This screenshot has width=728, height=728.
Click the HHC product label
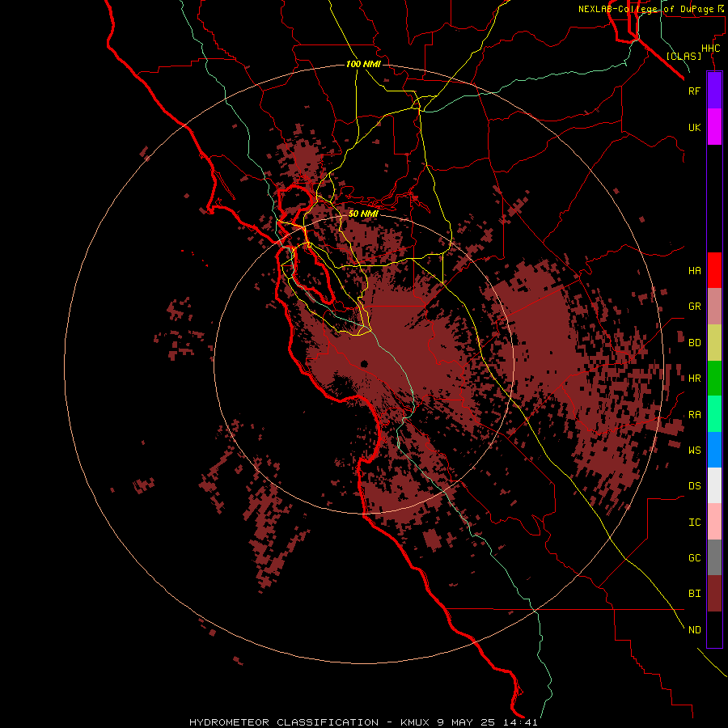[710, 49]
